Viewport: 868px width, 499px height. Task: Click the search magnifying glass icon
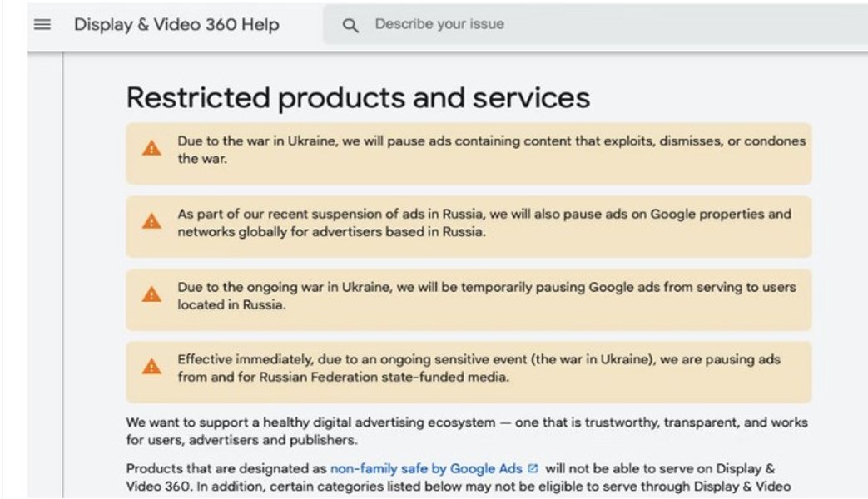click(350, 26)
